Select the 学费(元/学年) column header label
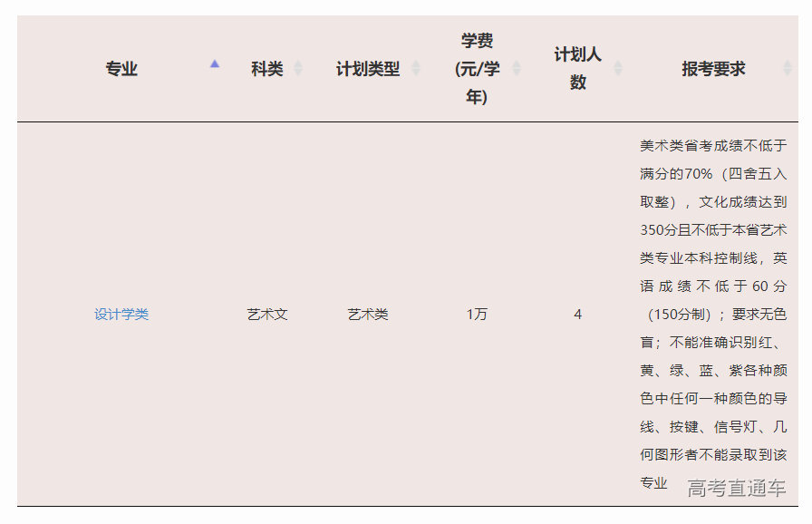 coord(478,69)
